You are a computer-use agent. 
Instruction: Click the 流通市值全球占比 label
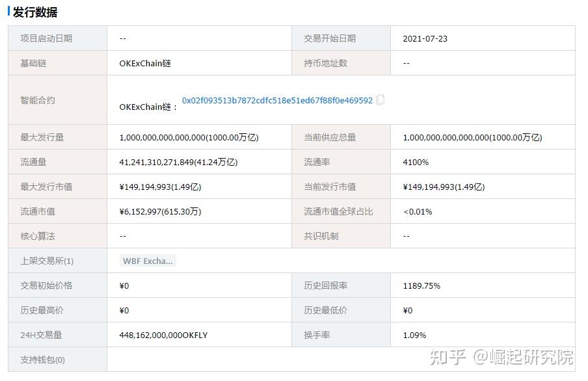338,211
